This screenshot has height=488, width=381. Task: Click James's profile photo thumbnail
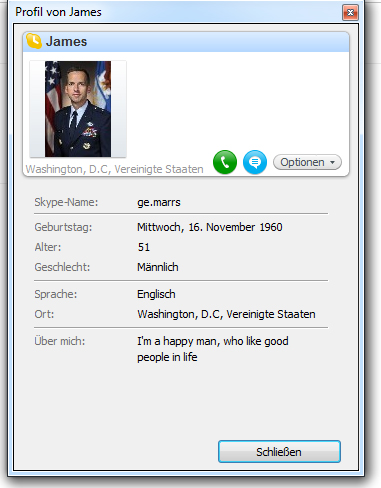[x=78, y=109]
